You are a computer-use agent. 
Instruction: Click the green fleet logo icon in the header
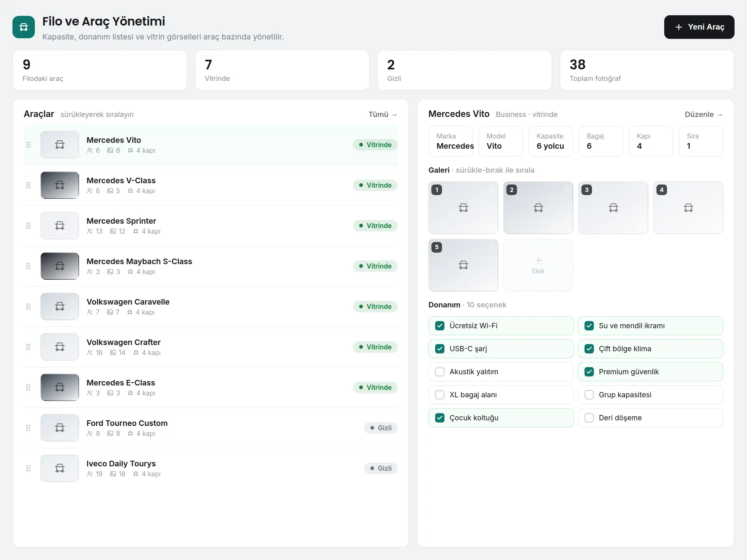pyautogui.click(x=24, y=27)
